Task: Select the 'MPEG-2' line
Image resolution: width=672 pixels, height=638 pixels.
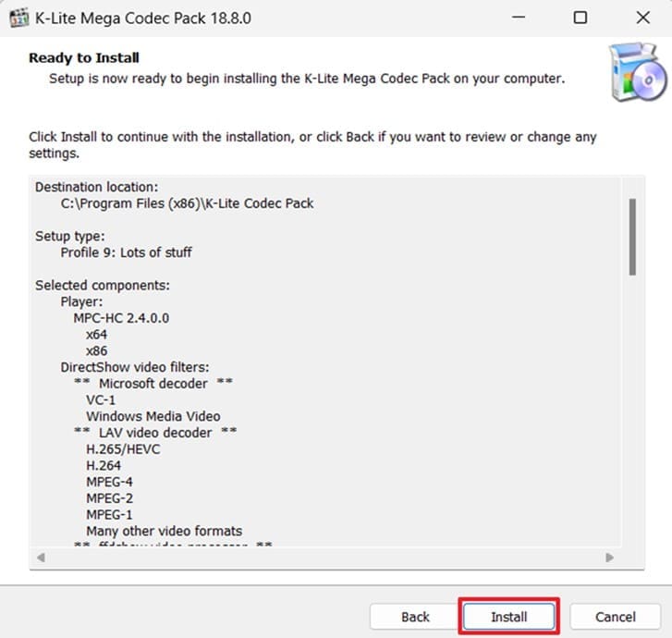Action: coord(109,498)
